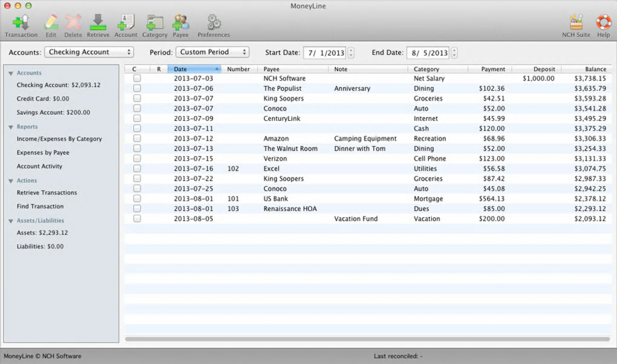Launch the NCH Suite icon

tap(575, 23)
